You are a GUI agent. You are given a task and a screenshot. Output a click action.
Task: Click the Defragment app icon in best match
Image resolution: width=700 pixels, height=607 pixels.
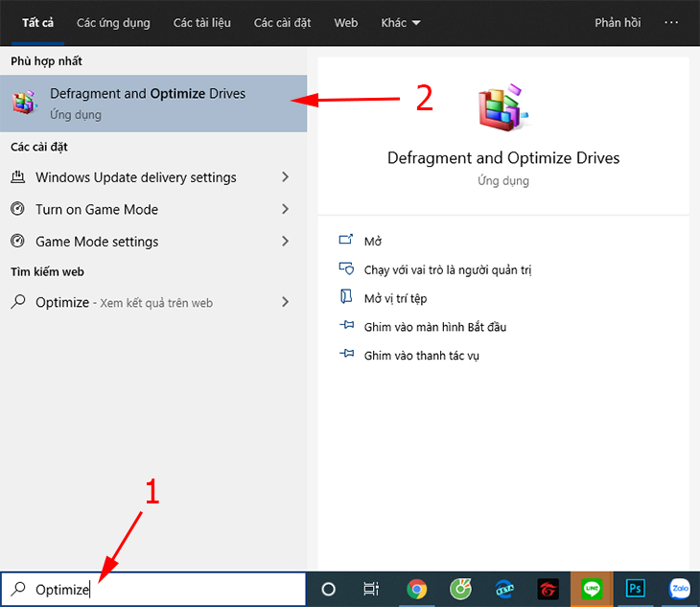pos(25,103)
